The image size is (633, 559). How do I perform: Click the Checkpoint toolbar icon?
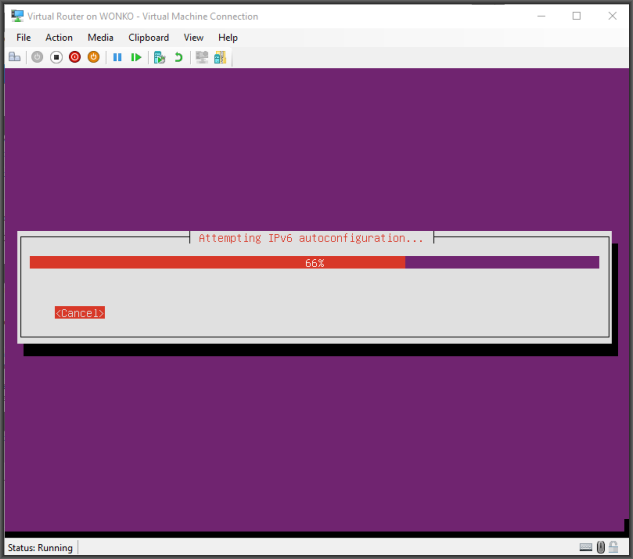coord(159,57)
